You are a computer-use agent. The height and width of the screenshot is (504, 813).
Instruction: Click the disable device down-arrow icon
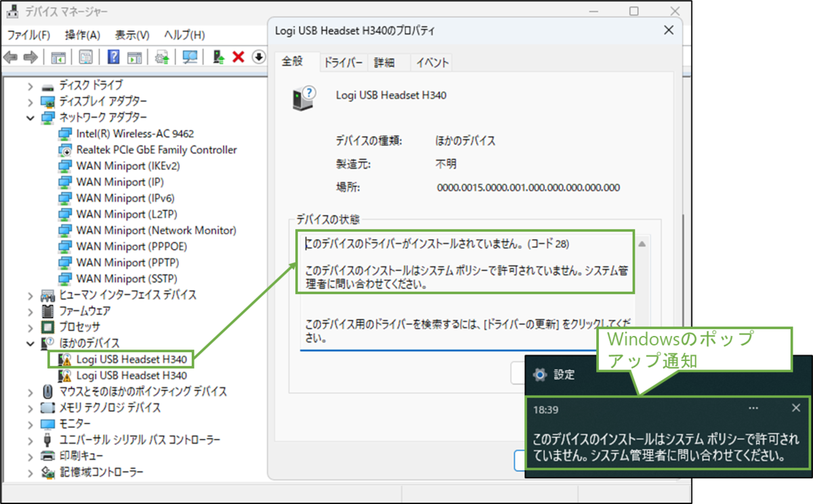(258, 57)
